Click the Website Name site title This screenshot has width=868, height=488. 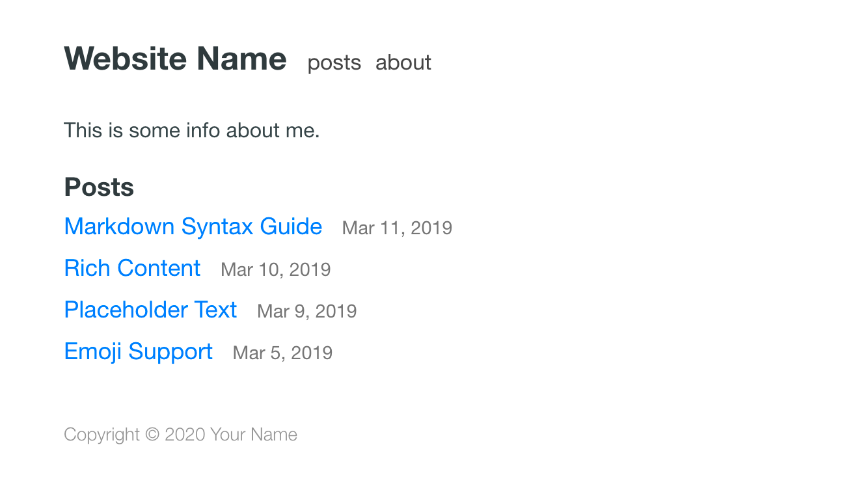pyautogui.click(x=175, y=59)
